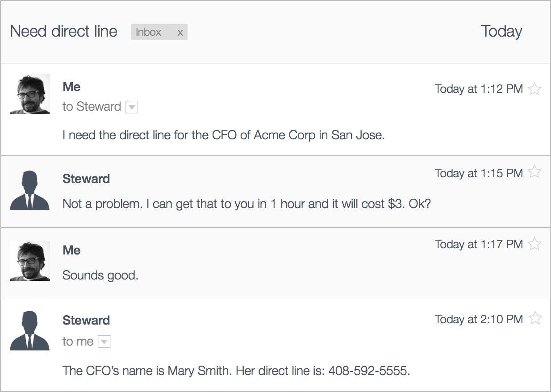Click the "Today at 1:12 PM" timestamp

point(479,89)
